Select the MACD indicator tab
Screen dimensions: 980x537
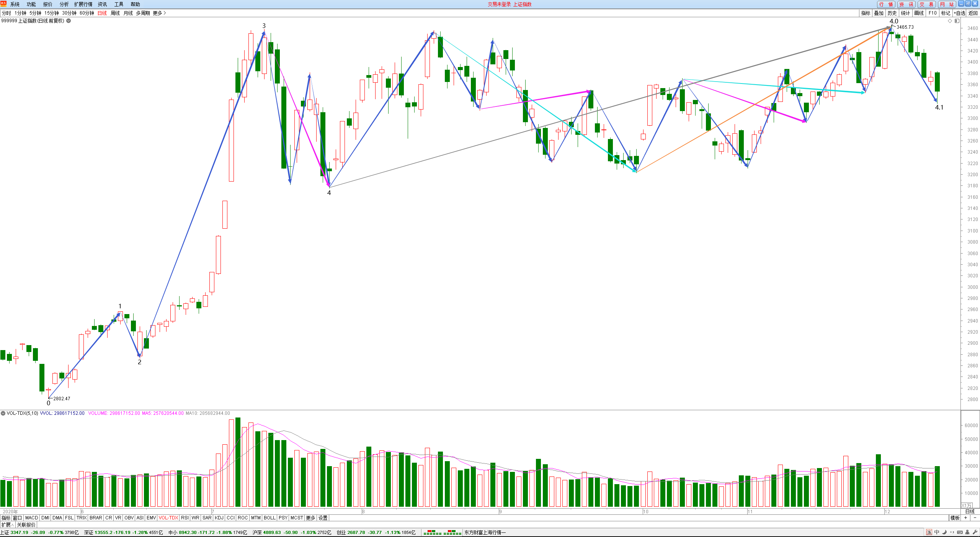click(x=32, y=518)
